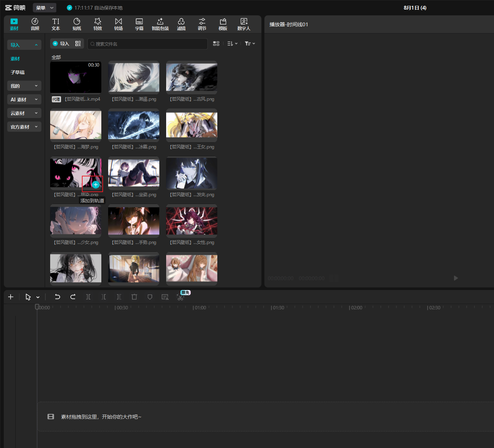Open the sort order dropdown
494x448 pixels.
232,44
